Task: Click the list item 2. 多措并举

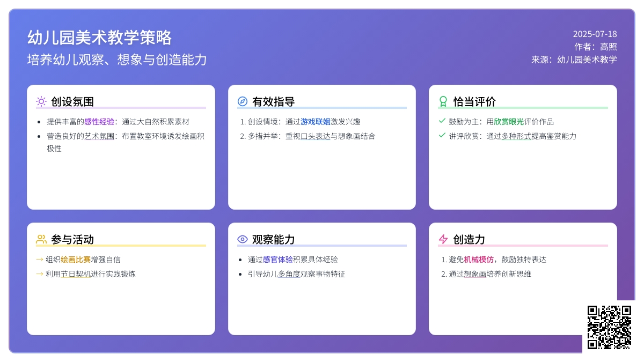Action: tap(308, 136)
